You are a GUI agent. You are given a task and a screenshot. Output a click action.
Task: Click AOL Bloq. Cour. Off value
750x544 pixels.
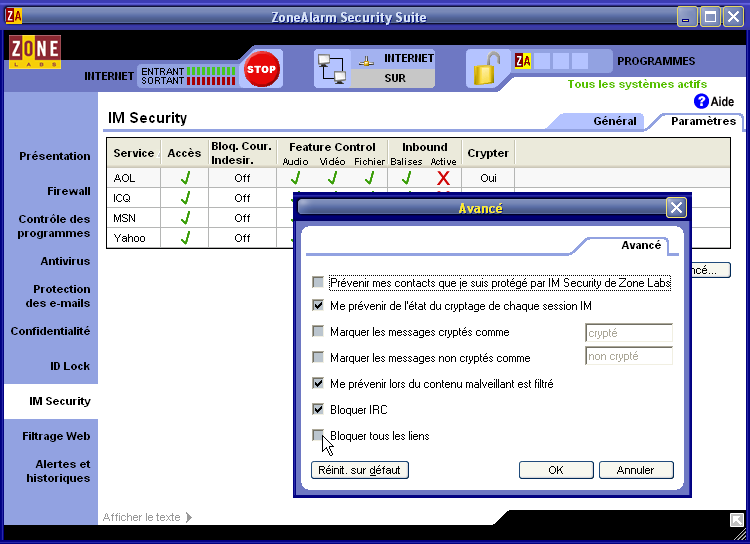click(x=242, y=178)
